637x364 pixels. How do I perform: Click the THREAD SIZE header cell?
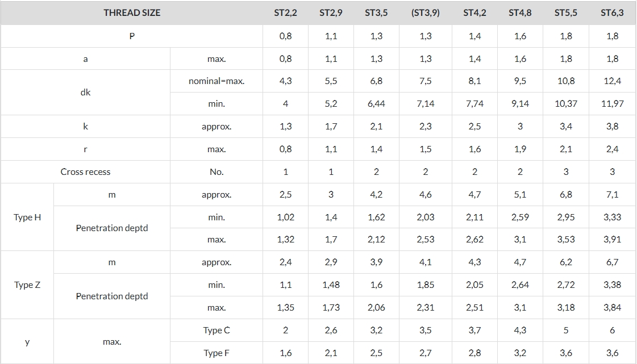tap(132, 13)
